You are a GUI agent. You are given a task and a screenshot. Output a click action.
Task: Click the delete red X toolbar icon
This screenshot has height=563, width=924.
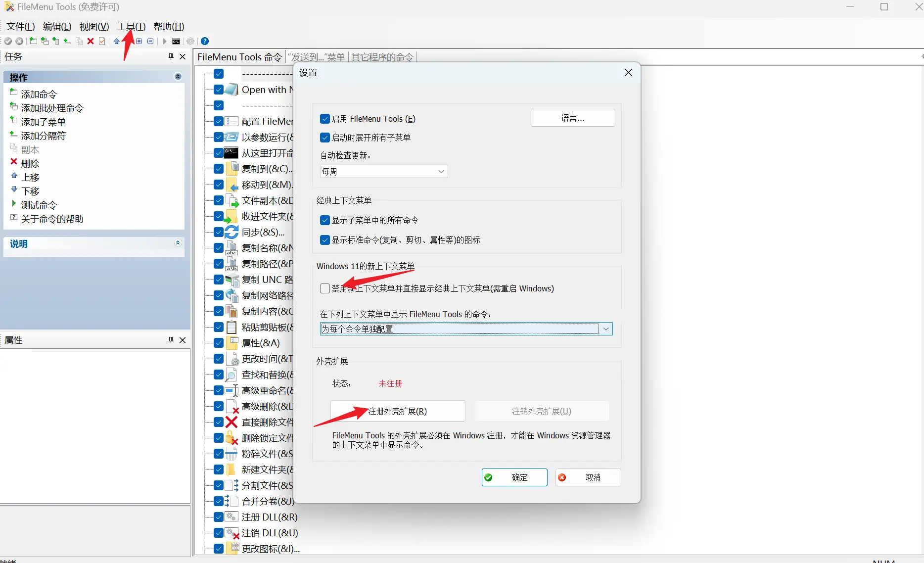pos(90,41)
